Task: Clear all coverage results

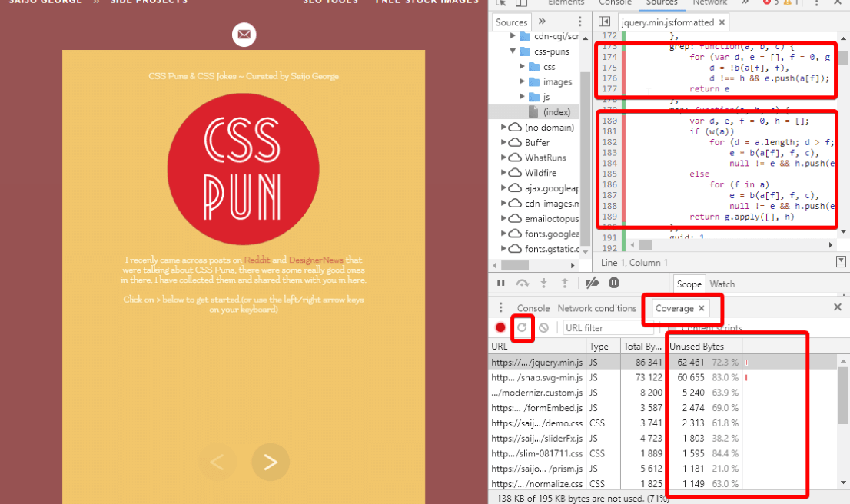Action: (543, 327)
